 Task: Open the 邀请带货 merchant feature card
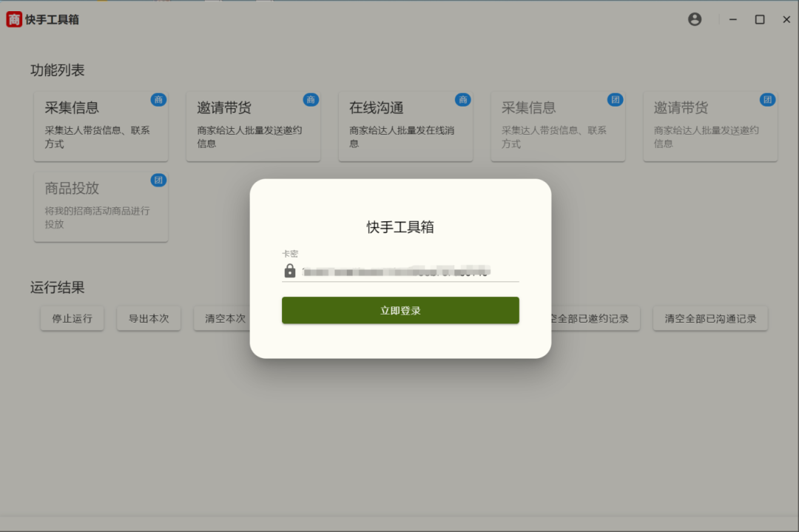tap(253, 126)
